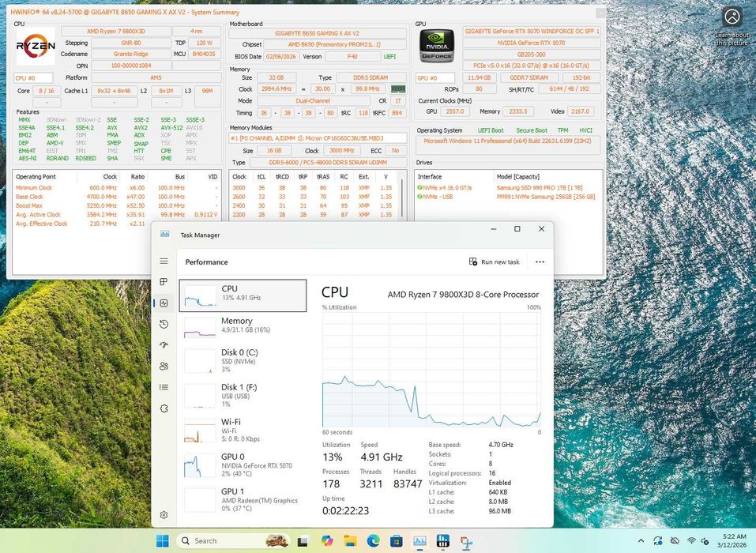This screenshot has height=553, width=756.
Task: Click the Task Manager taskbar icon
Action: 419,541
